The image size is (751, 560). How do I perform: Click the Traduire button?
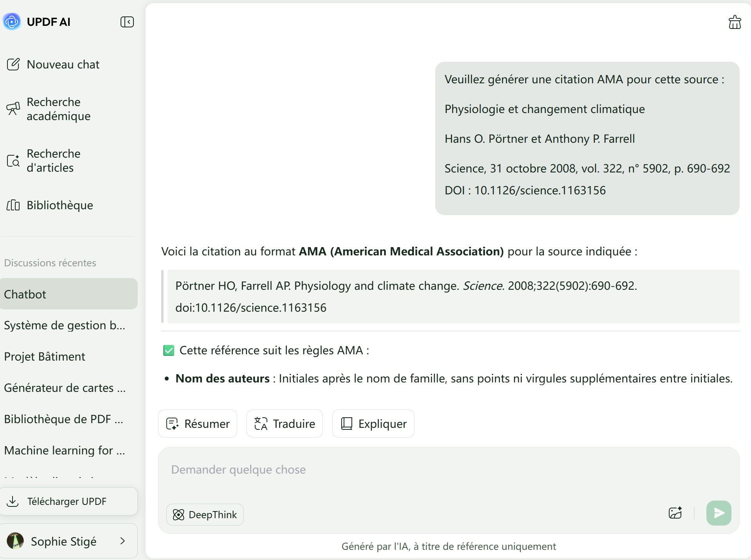pos(285,424)
